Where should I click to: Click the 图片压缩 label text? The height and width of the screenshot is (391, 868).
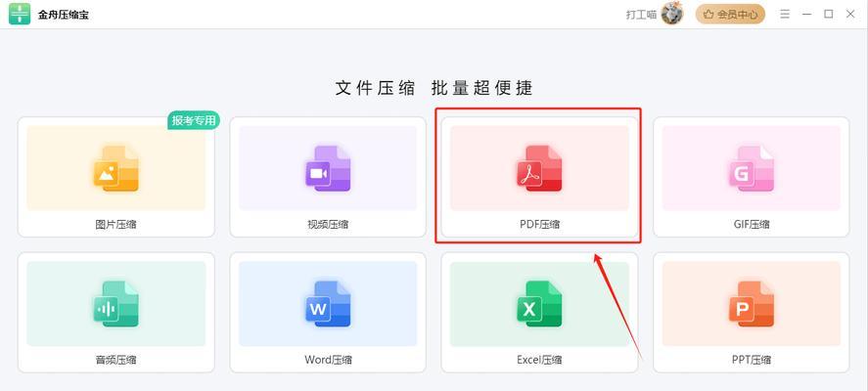[x=116, y=225]
